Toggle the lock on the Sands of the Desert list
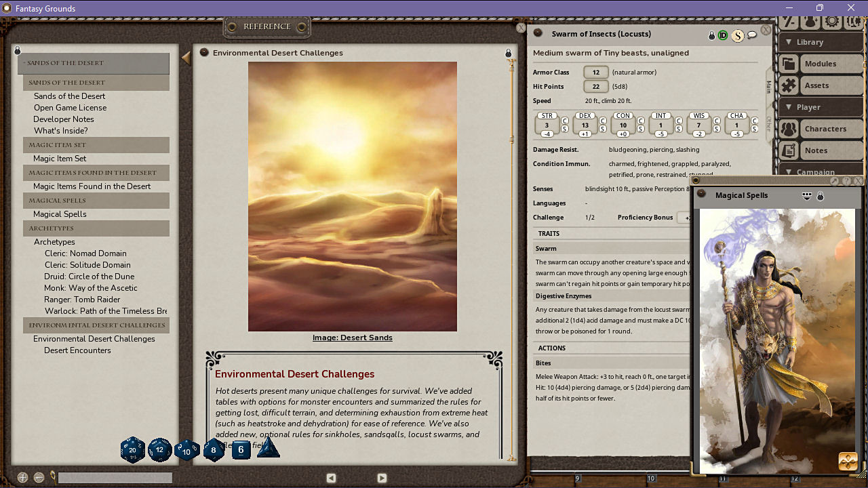The height and width of the screenshot is (488, 868). click(x=18, y=50)
